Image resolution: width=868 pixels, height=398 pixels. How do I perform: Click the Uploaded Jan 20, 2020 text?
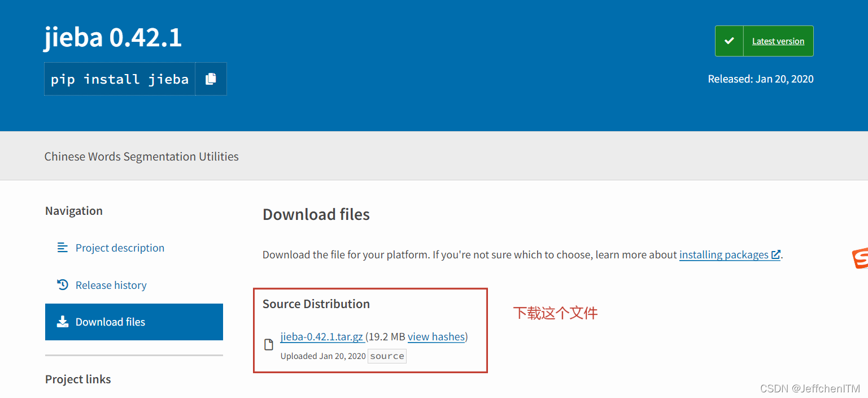tap(323, 356)
